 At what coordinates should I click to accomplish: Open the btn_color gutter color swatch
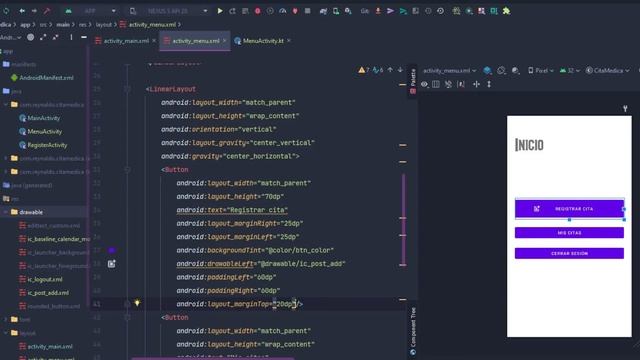coord(111,250)
